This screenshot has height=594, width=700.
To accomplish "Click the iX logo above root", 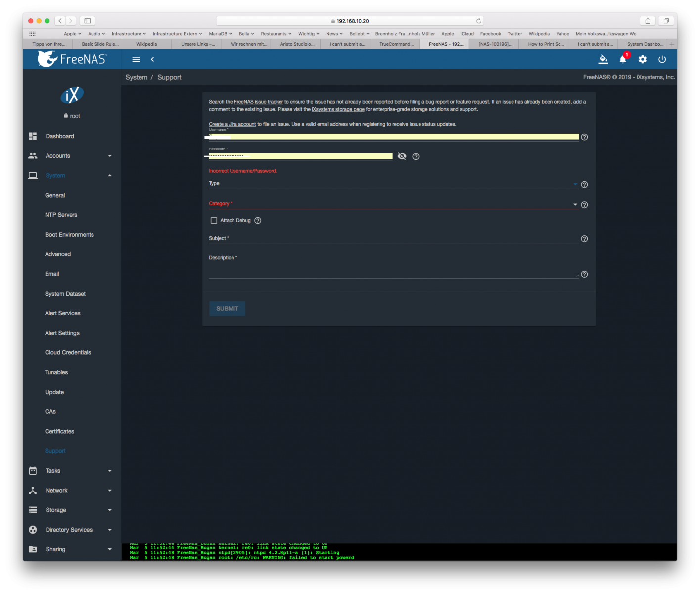I will tap(72, 95).
